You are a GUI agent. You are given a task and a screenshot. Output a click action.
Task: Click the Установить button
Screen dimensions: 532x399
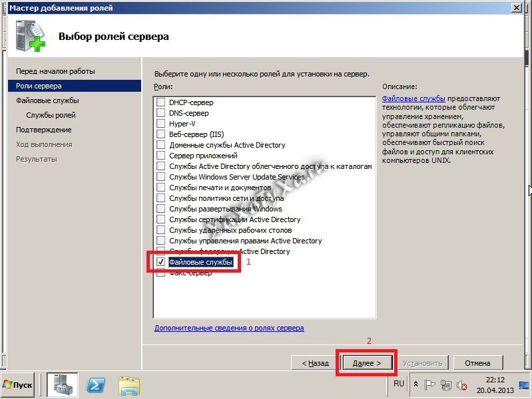[422, 363]
